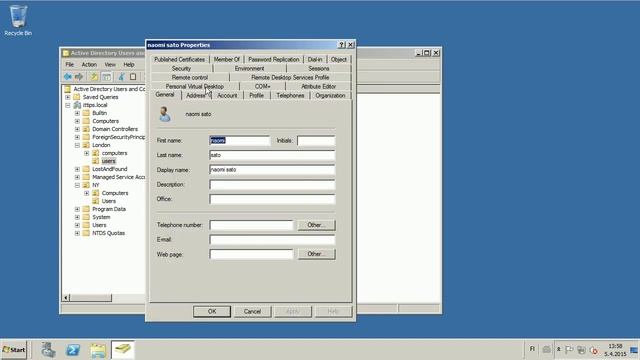The image size is (640, 360).
Task: Click the Description field
Action: coord(272,184)
